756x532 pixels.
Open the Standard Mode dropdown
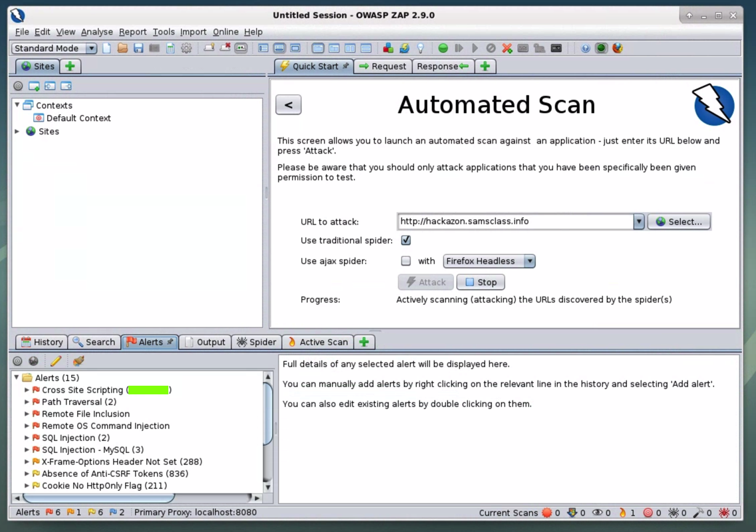(55, 48)
